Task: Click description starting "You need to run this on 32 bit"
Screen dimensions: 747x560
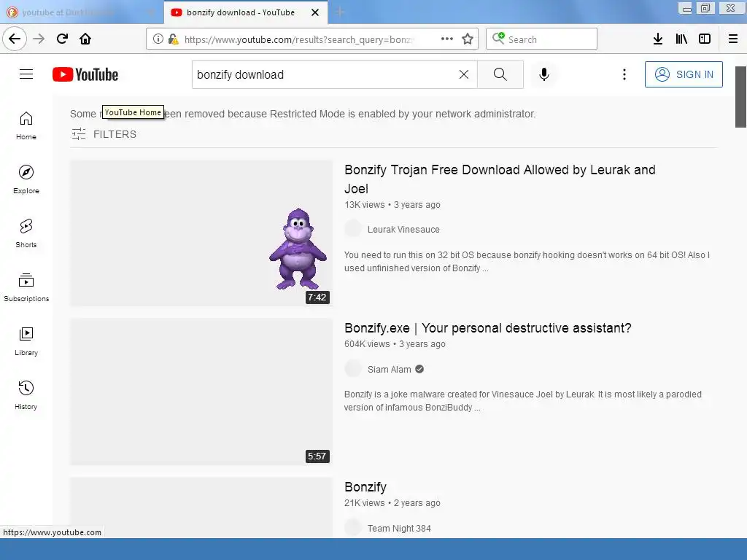Action: pos(527,262)
